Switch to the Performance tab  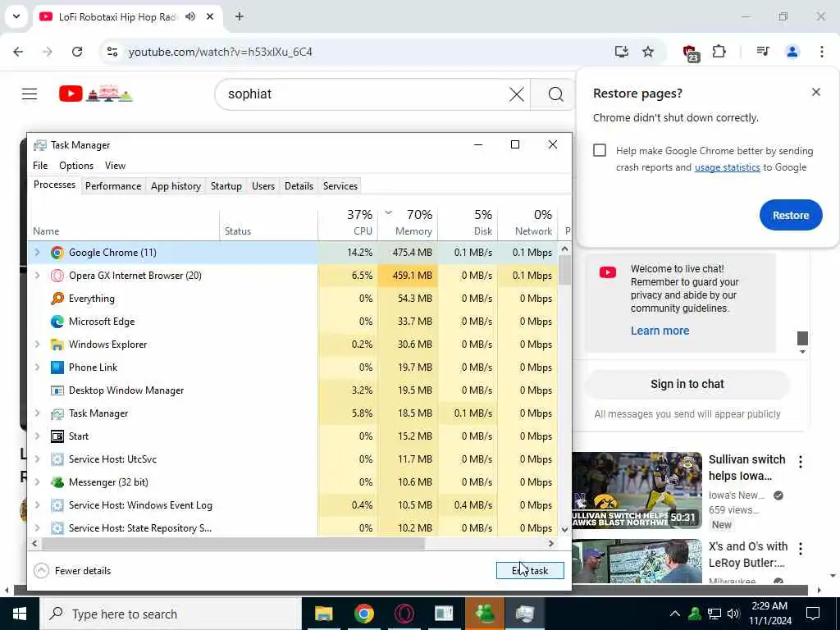click(x=113, y=186)
